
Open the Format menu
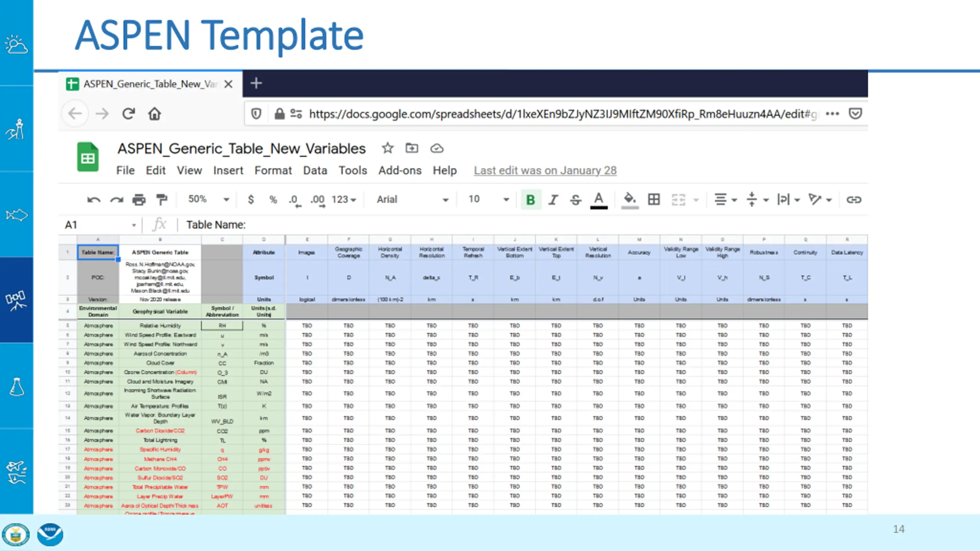[x=273, y=170]
